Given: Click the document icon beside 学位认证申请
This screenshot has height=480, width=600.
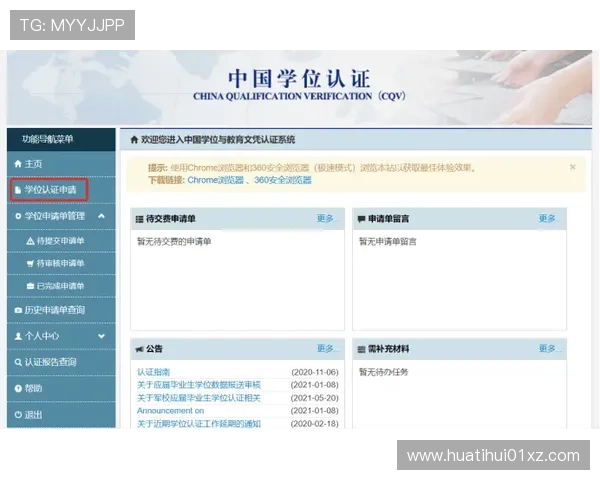Looking at the screenshot, I should (18, 190).
